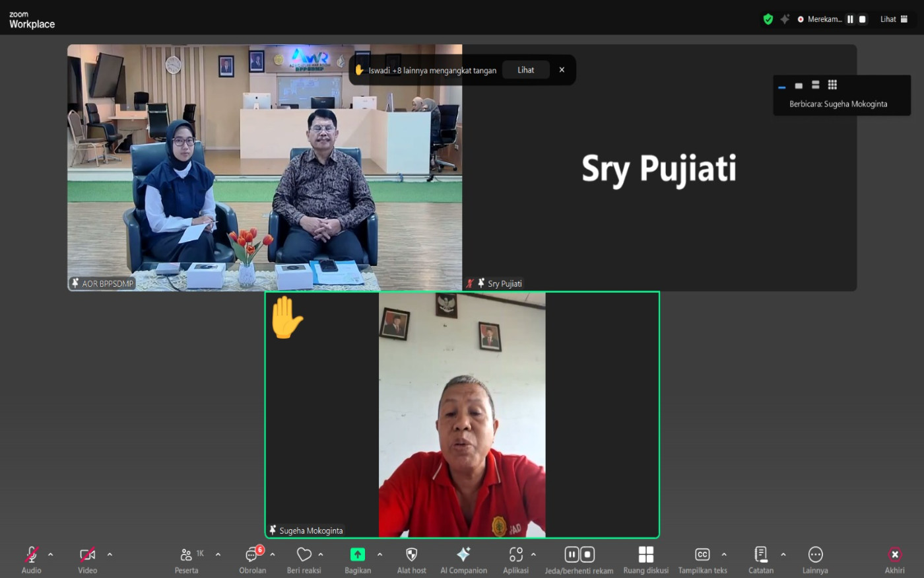Image resolution: width=924 pixels, height=578 pixels.
Task: Start screen sharing with Bagikan
Action: tap(357, 556)
